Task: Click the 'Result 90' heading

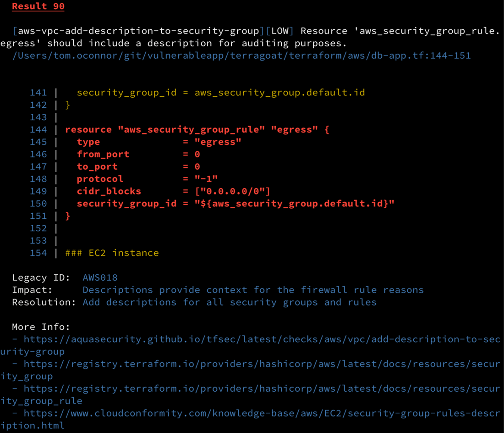Action: point(38,6)
